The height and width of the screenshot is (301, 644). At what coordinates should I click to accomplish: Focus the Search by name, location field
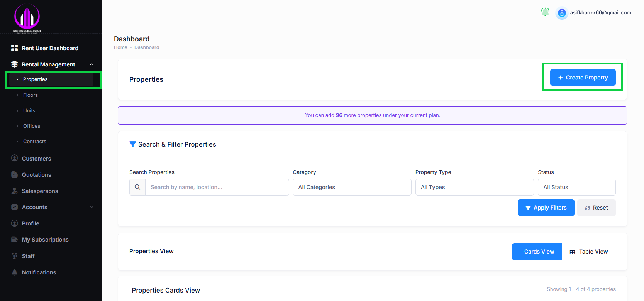217,187
